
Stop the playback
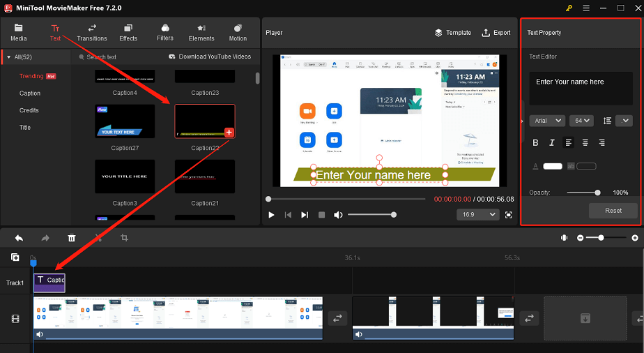321,215
